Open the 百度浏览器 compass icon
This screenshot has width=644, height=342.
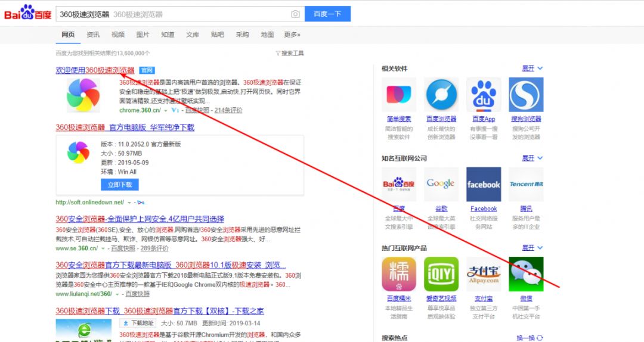pos(441,95)
